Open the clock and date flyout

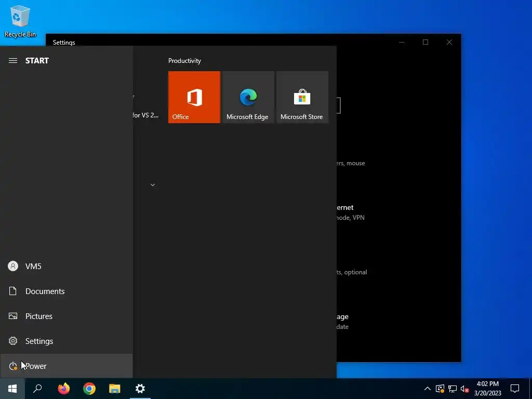click(x=487, y=389)
